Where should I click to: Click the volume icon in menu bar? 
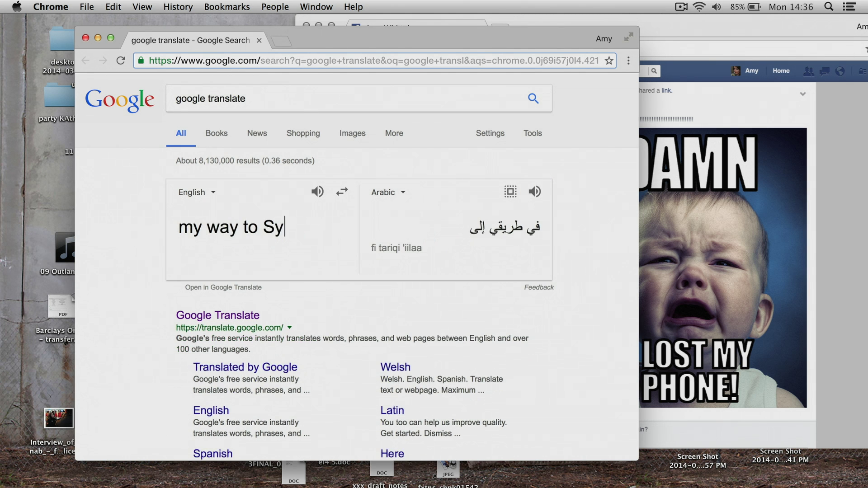(717, 7)
